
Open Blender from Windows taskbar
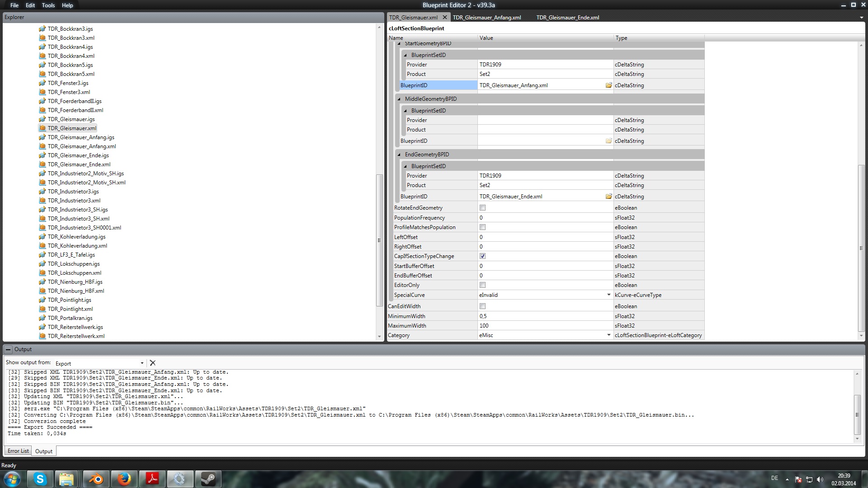(96, 479)
